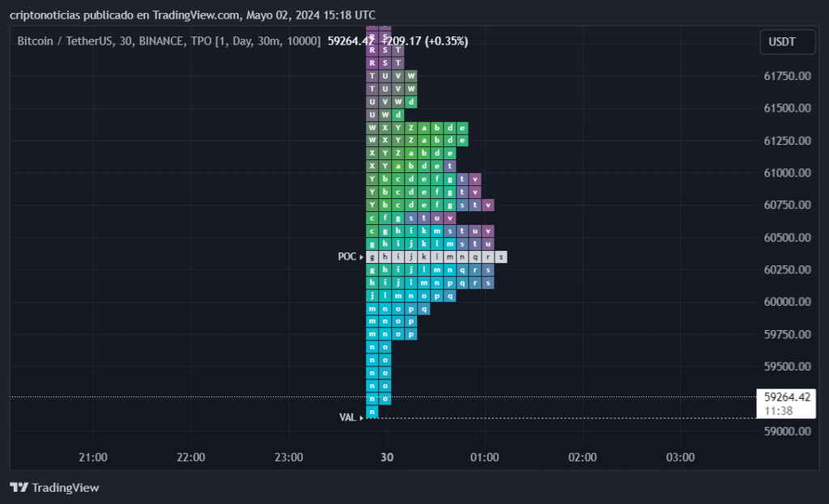Click the 61750.00 price axis label
The width and height of the screenshot is (829, 504).
(787, 76)
